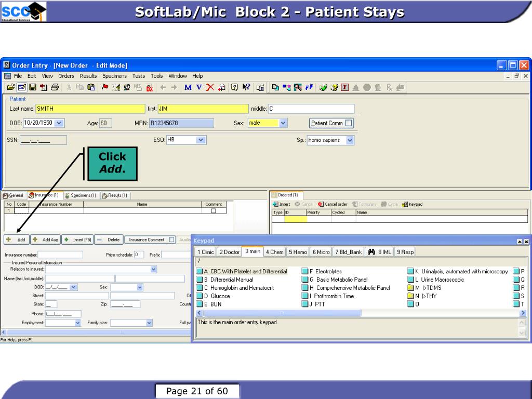Viewport: 532px width, 399px height.
Task: Select Prothrombin Time on keypad
Action: [328, 296]
